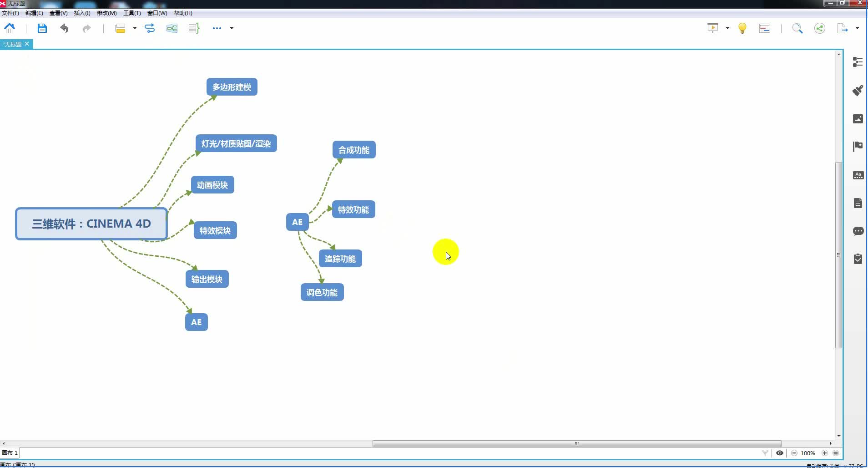Open the Gantt chart view
The width and height of the screenshot is (868, 468).
pos(764,28)
